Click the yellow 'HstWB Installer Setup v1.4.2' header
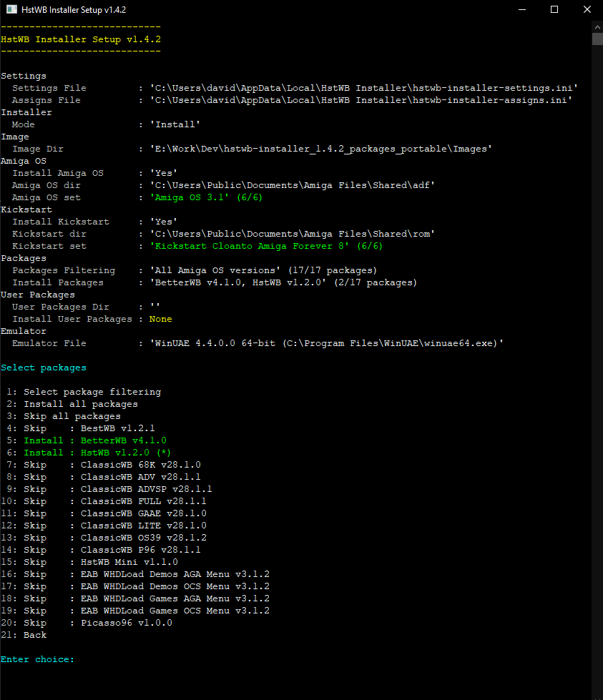The width and height of the screenshot is (603, 700). tap(81, 39)
